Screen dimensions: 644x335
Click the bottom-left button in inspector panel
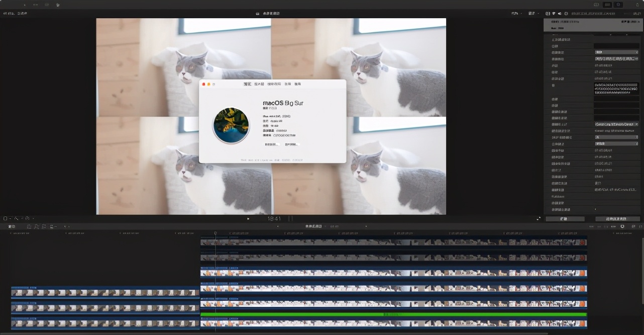[565, 219]
